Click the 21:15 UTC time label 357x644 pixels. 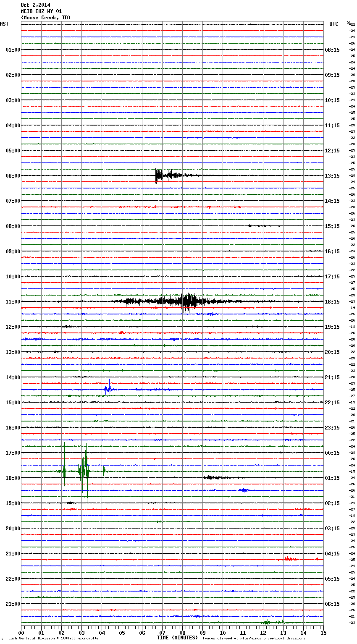pos(332,377)
